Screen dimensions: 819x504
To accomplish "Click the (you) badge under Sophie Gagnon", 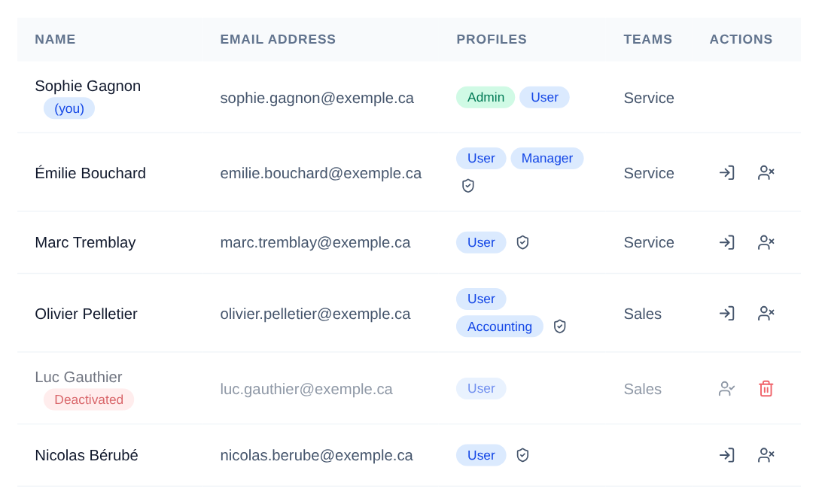I will [x=69, y=108].
